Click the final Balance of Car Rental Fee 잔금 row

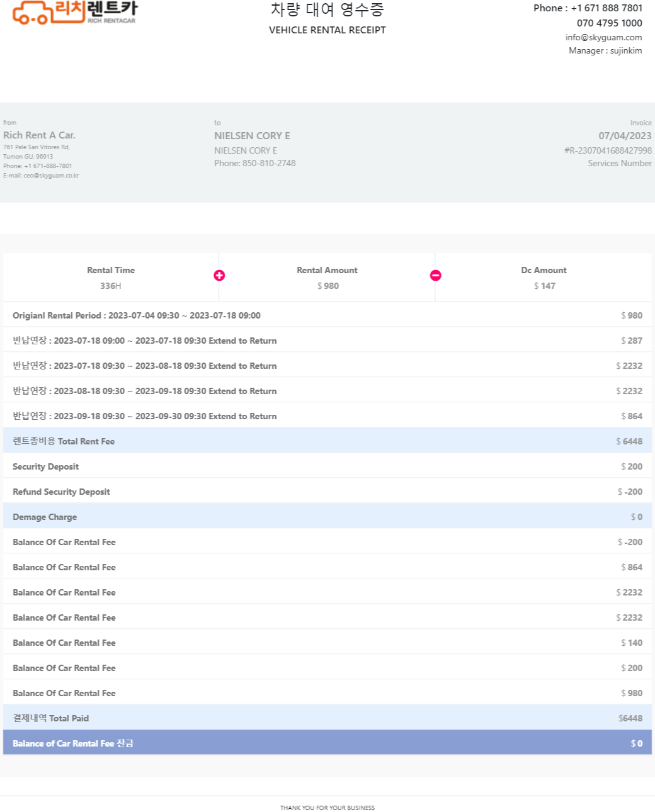[327, 743]
